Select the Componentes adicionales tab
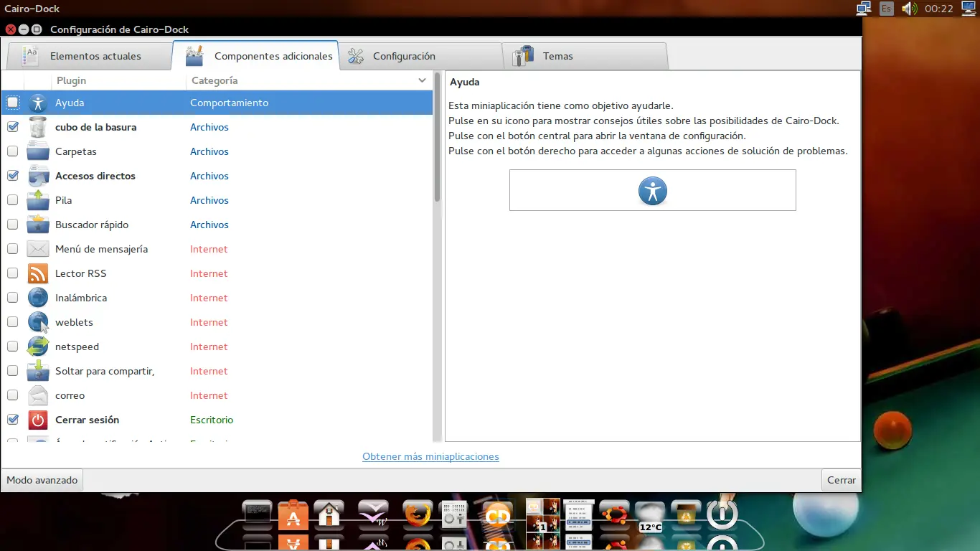980x551 pixels. (x=255, y=56)
